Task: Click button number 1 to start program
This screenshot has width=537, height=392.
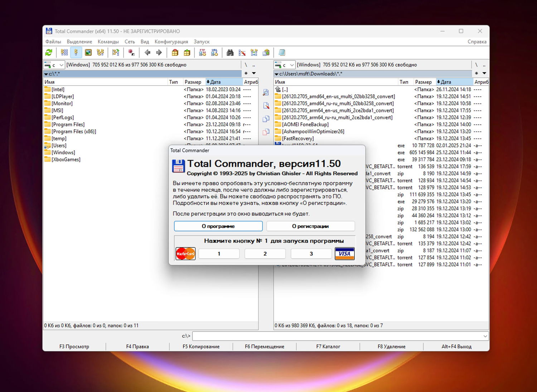Action: click(219, 254)
